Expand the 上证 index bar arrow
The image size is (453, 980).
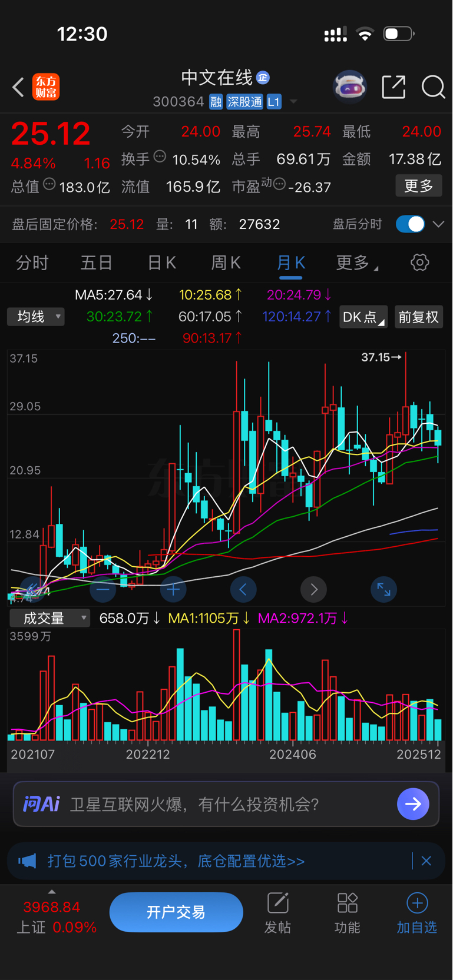click(x=52, y=892)
